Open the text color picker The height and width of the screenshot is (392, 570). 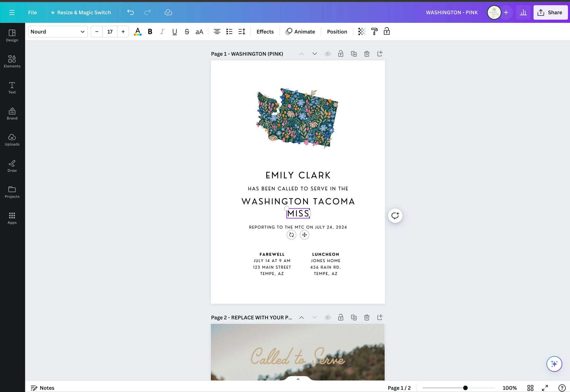pyautogui.click(x=138, y=31)
